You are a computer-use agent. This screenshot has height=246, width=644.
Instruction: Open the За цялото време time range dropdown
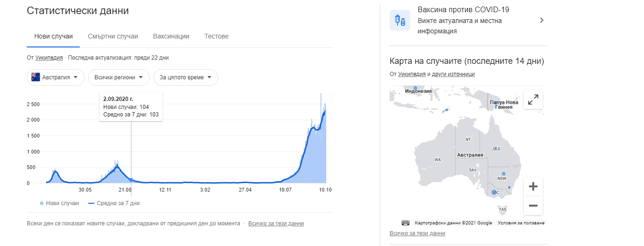185,77
